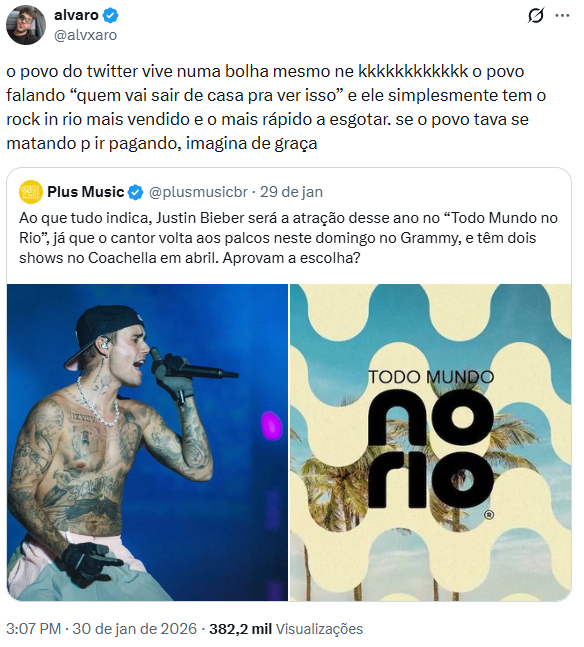The width and height of the screenshot is (584, 647).
Task: Open the Grok slashed-circle icon
Action: click(536, 16)
